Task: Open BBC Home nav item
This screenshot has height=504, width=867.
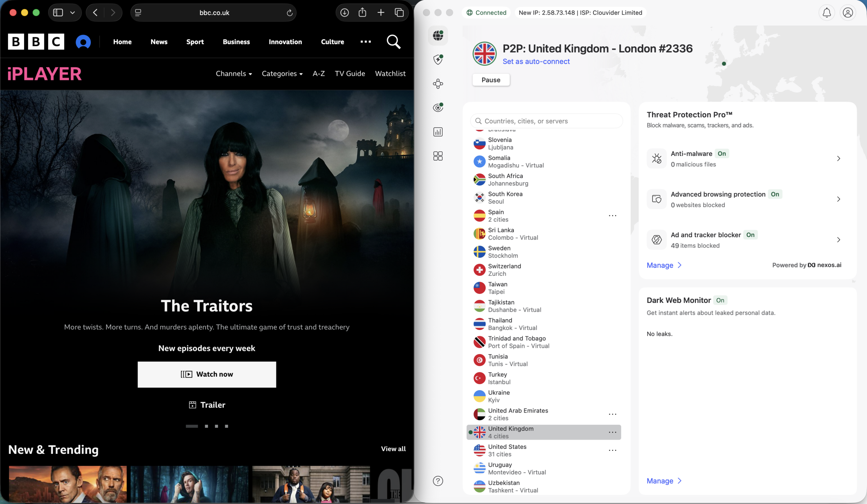Action: pyautogui.click(x=123, y=42)
